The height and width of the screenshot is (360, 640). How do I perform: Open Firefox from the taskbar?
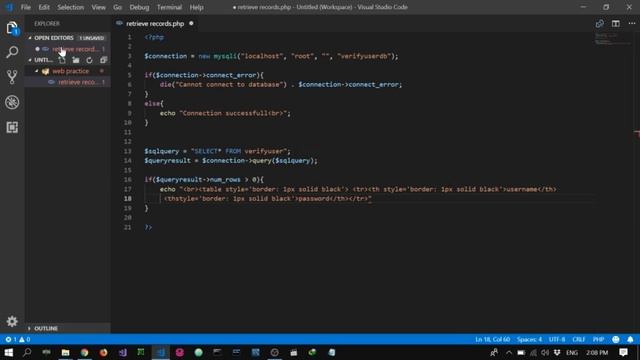point(103,352)
